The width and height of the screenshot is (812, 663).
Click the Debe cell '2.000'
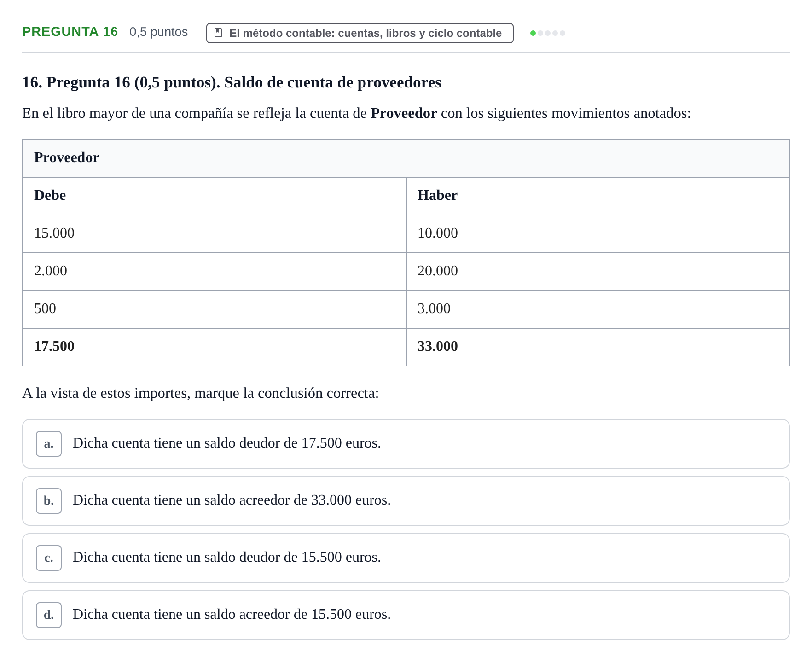(215, 272)
